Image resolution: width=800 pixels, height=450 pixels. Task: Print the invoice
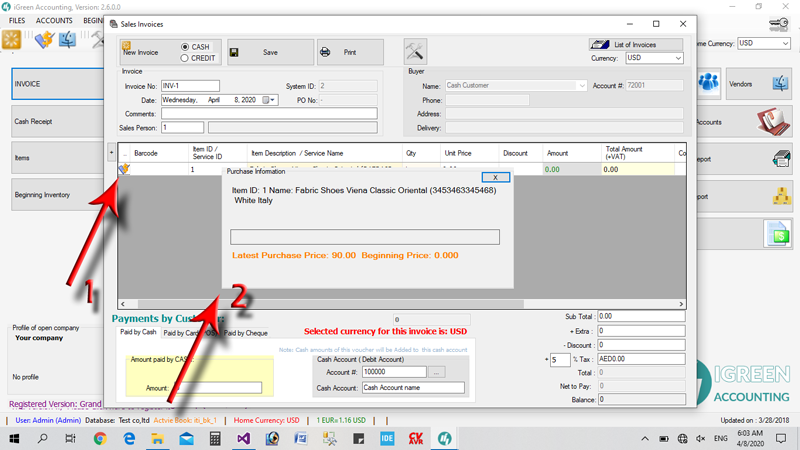(350, 52)
